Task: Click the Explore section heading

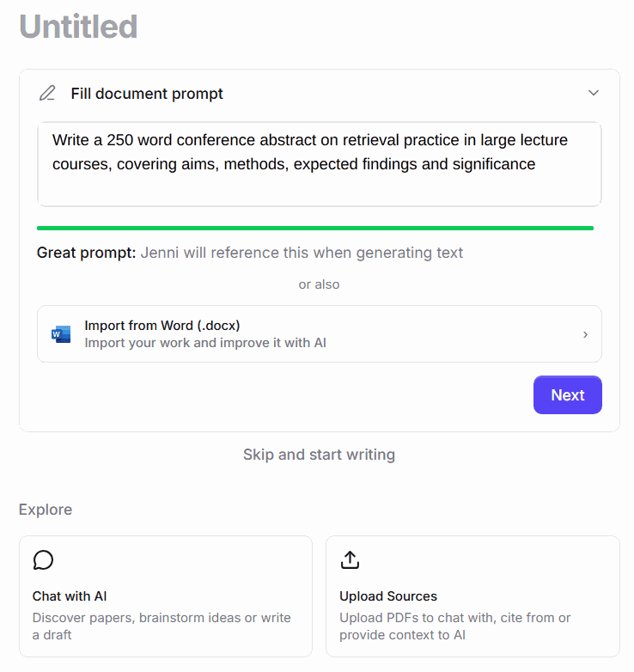Action: 46,510
